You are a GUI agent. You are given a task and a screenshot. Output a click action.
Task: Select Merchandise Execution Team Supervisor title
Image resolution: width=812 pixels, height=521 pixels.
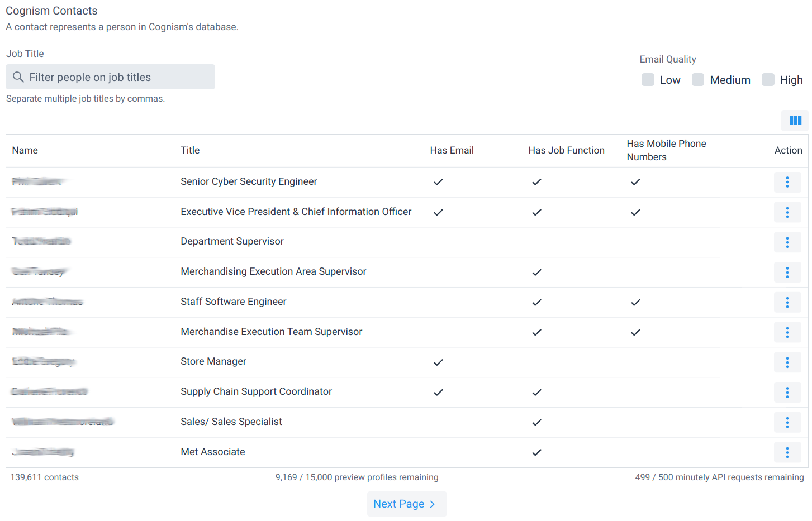pos(271,332)
